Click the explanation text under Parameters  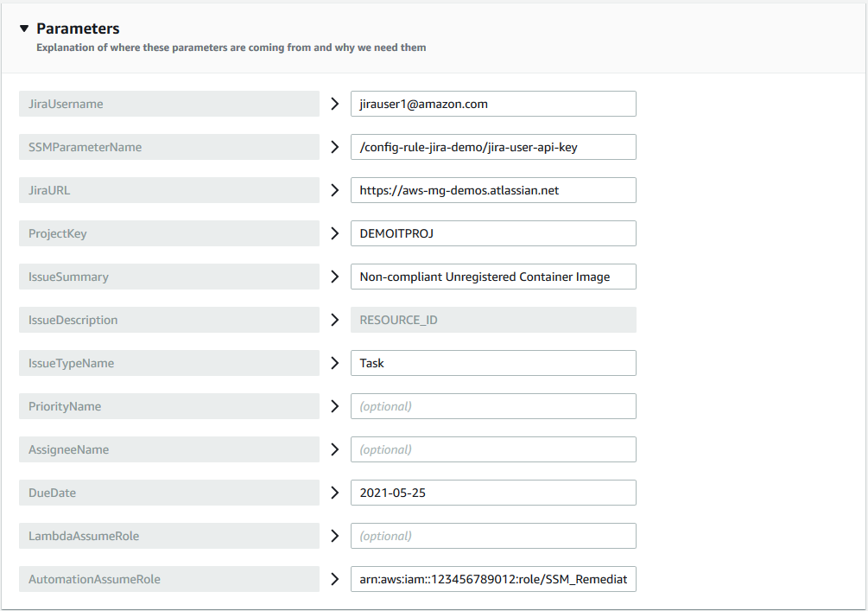231,48
